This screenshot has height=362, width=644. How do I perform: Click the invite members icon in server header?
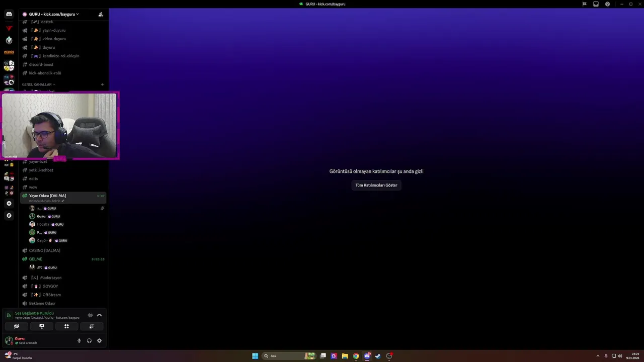pos(101,15)
